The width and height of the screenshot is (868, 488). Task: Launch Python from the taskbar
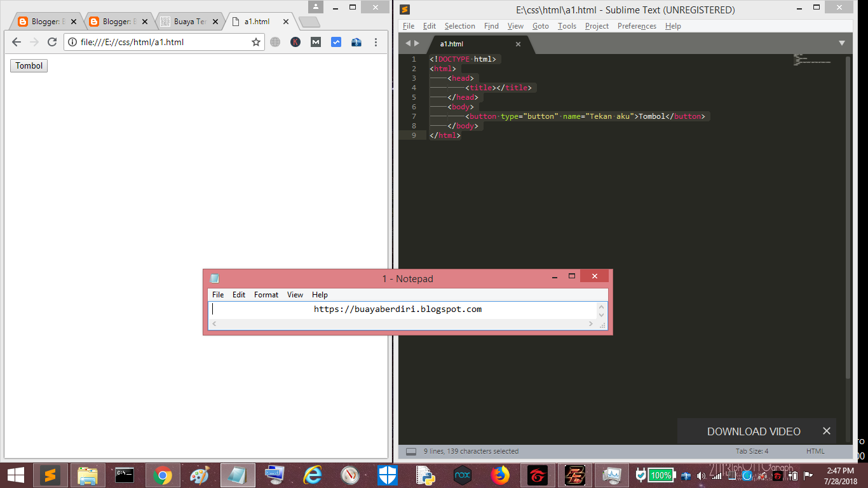(425, 475)
